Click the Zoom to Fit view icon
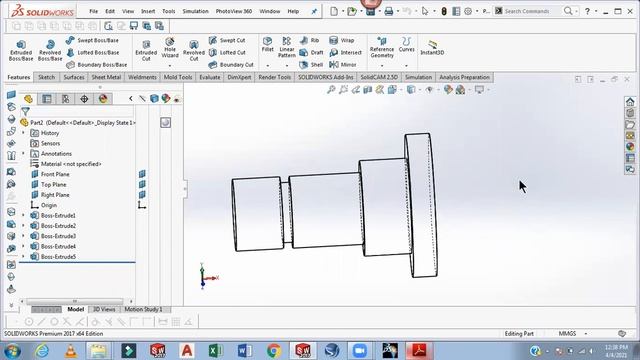The image size is (640, 360). tap(331, 89)
